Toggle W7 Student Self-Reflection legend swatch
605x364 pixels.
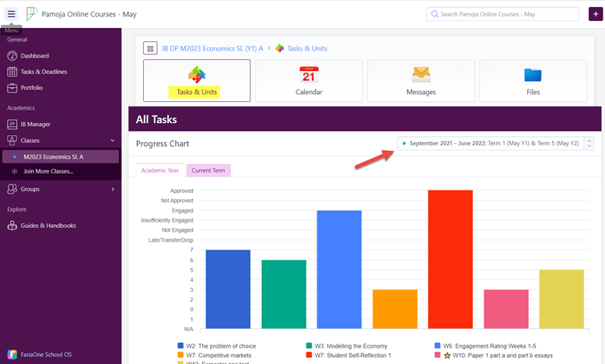pyautogui.click(x=309, y=355)
